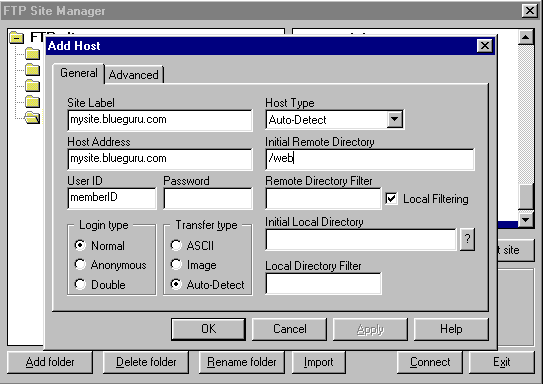Close the Add Host dialog
543x384 pixels.
484,46
